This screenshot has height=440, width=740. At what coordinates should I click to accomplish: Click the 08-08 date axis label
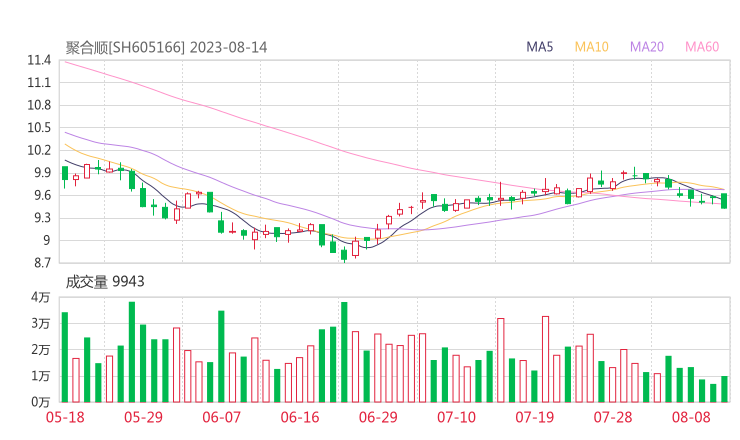click(x=691, y=417)
